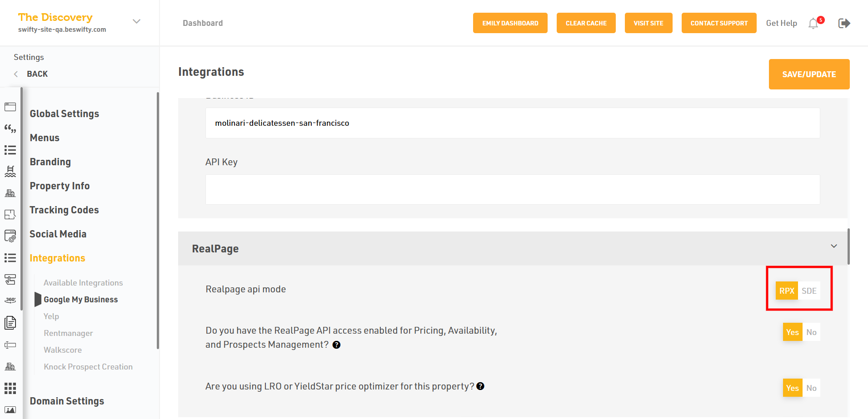
Task: Click the 360 virtual tour sidebar icon
Action: [x=10, y=300]
